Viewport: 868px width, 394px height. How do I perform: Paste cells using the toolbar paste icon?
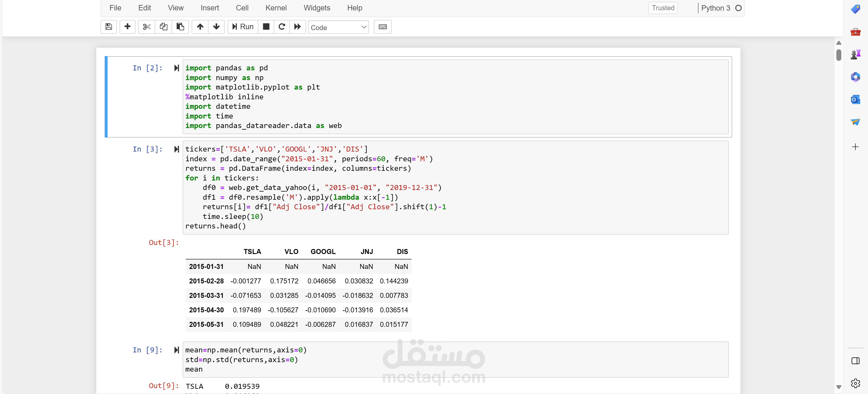click(180, 27)
